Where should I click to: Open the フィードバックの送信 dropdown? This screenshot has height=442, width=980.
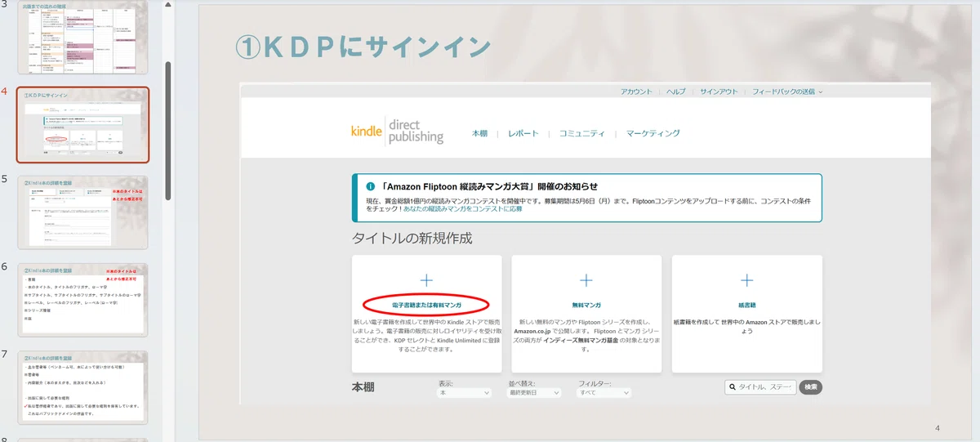point(787,92)
